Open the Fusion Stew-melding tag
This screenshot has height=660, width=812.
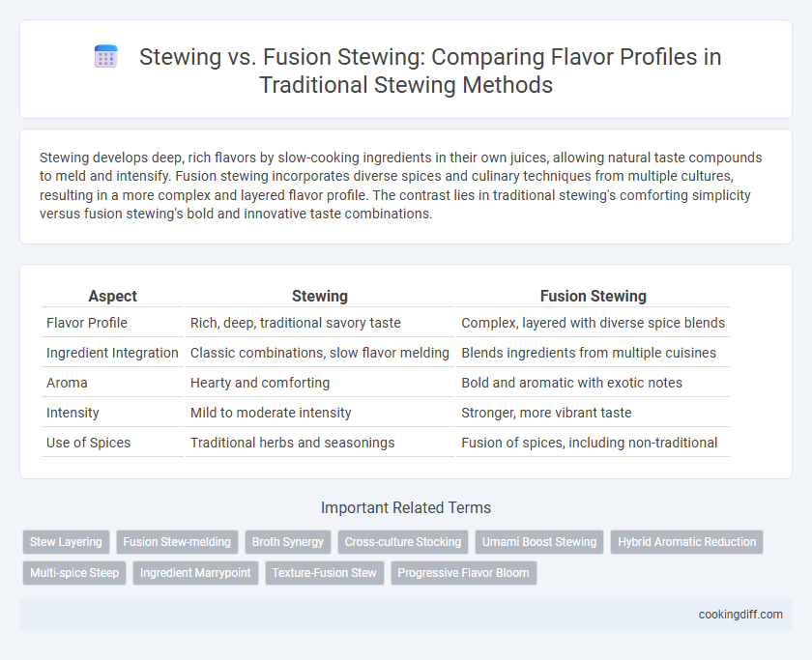click(x=177, y=542)
